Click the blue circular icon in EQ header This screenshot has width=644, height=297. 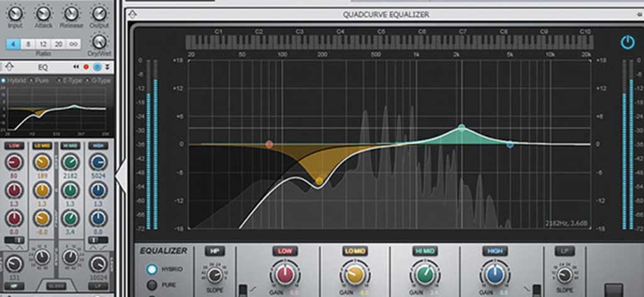pyautogui.click(x=97, y=67)
